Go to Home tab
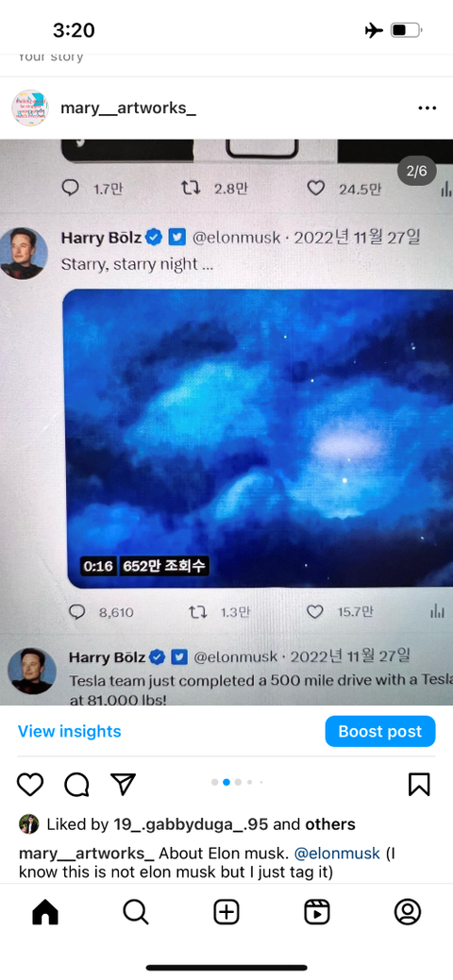The image size is (453, 980). click(45, 912)
